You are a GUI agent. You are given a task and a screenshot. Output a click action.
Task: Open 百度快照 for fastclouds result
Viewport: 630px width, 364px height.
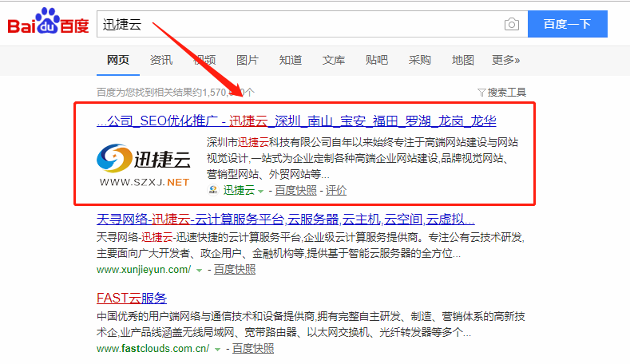pyautogui.click(x=253, y=348)
